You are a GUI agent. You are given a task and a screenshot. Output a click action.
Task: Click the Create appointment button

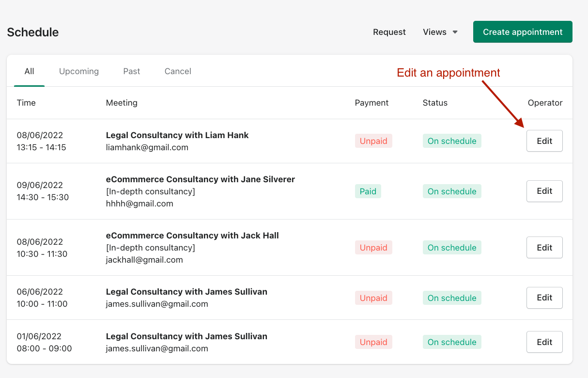523,32
